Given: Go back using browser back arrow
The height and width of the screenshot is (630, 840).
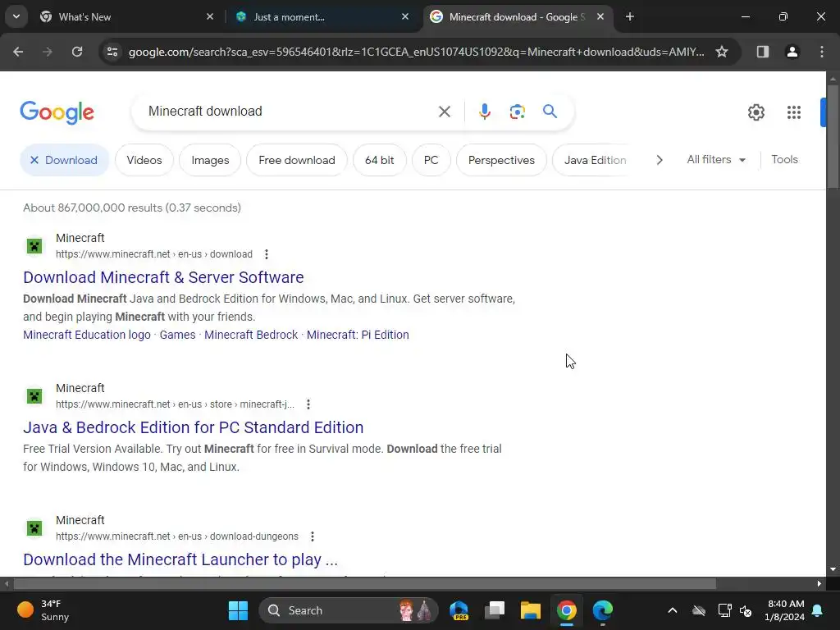Looking at the screenshot, I should [x=18, y=52].
